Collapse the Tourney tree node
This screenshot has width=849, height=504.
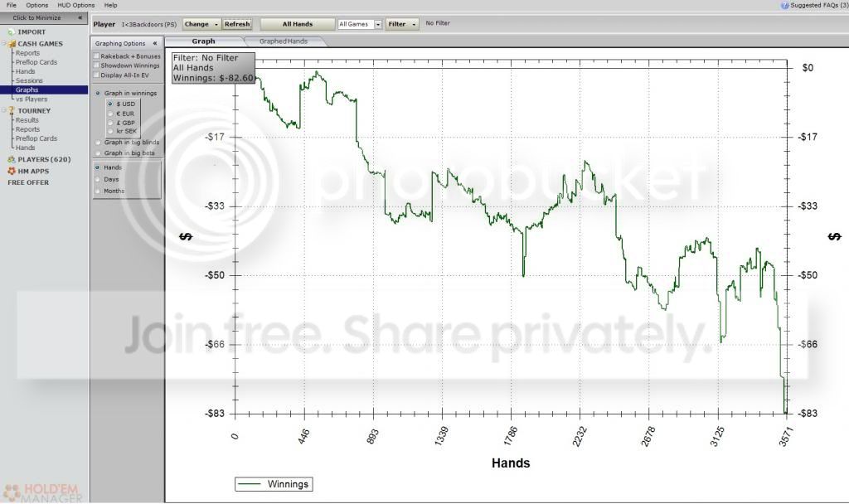4,110
